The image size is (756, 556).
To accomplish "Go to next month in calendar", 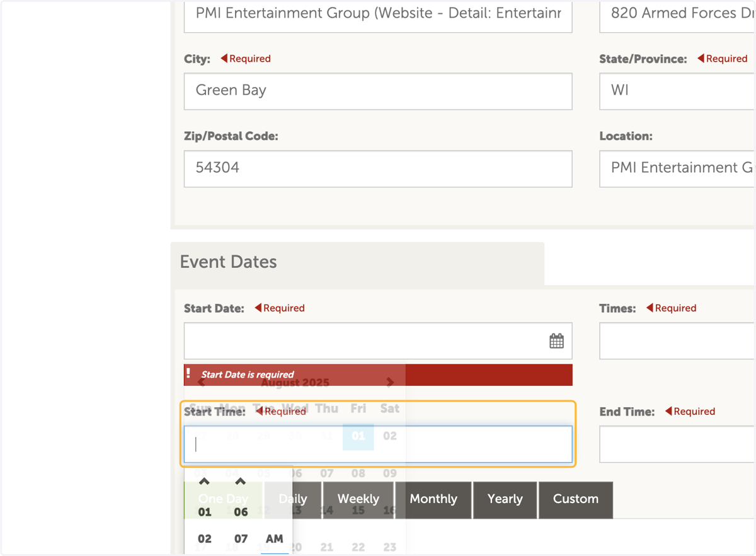I will click(x=390, y=383).
